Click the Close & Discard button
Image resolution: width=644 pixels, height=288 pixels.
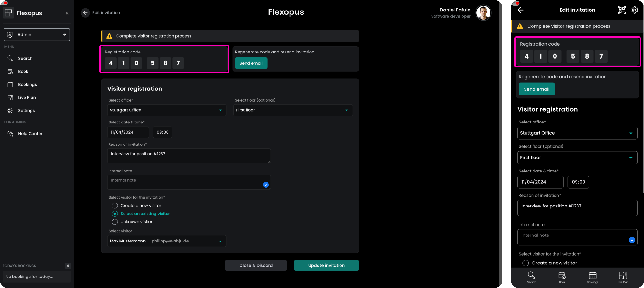(256, 265)
